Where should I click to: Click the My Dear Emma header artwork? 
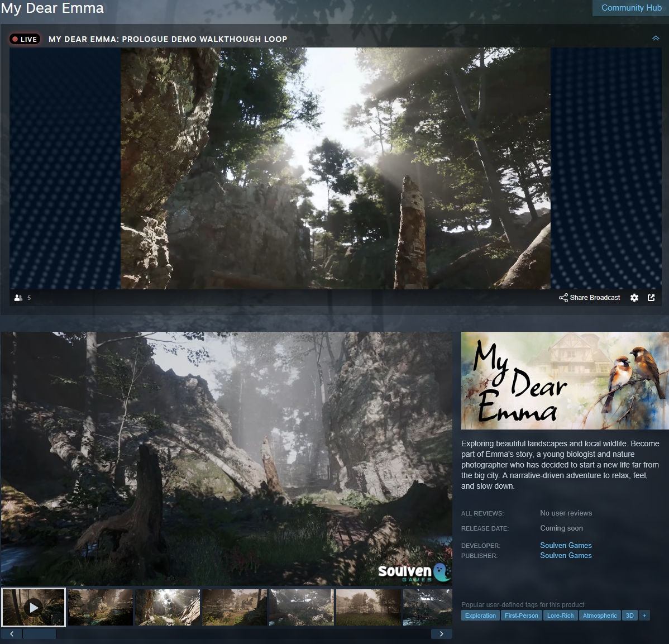point(565,381)
